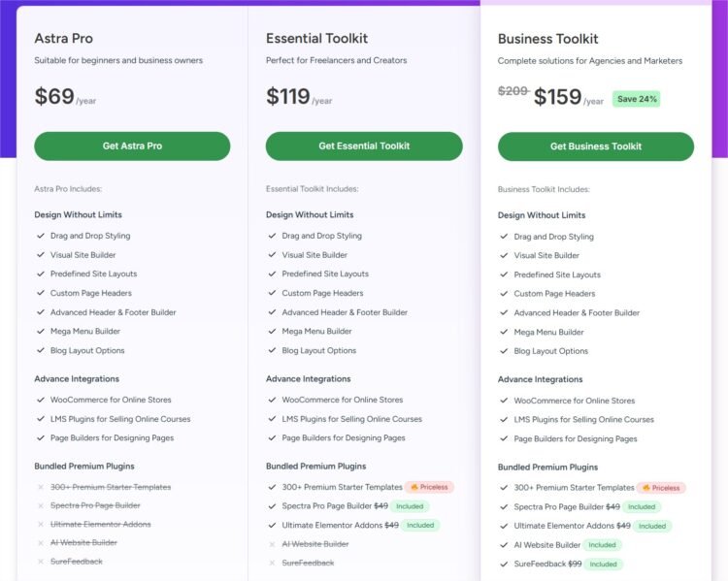Click Included badge for Essential Spectra Pro Page Builder
The image size is (728, 581).
pos(411,506)
